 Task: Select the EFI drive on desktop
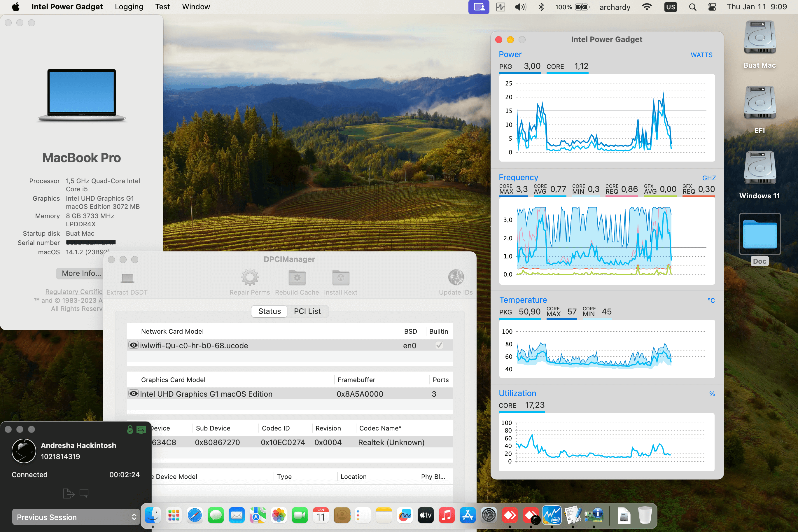point(760,110)
